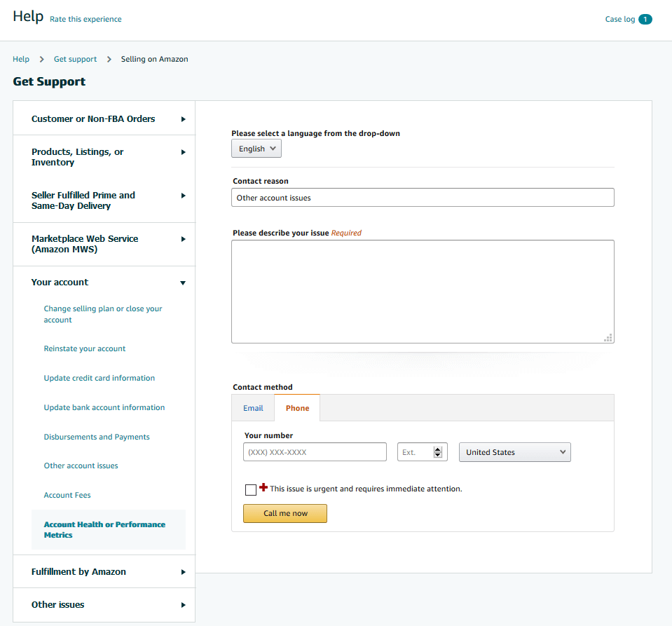Expand Seller Fulfilled Prime arrow
Image resolution: width=672 pixels, height=626 pixels.
click(x=183, y=196)
